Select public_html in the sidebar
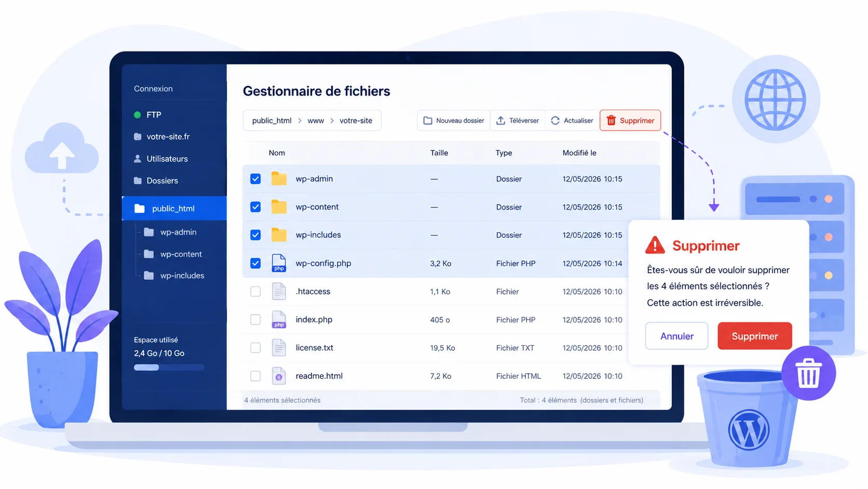 tap(174, 208)
